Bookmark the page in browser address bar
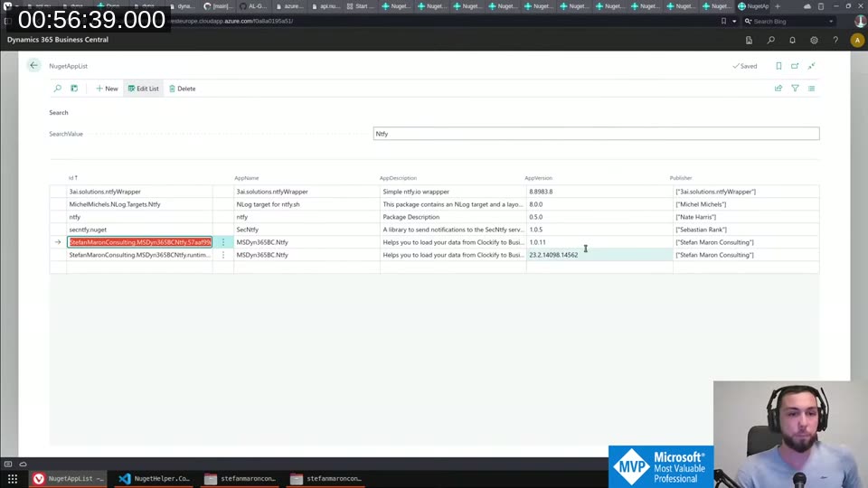 [x=723, y=21]
